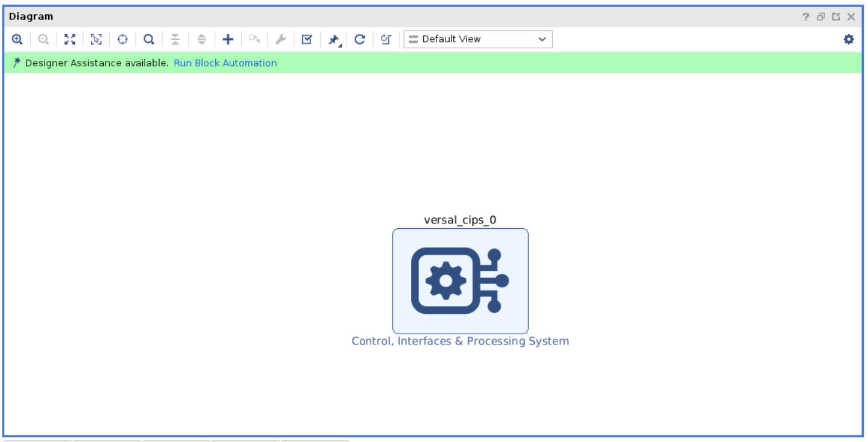Viewport: 868px width, 442px height.
Task: Zoom in on the diagram
Action: [17, 39]
